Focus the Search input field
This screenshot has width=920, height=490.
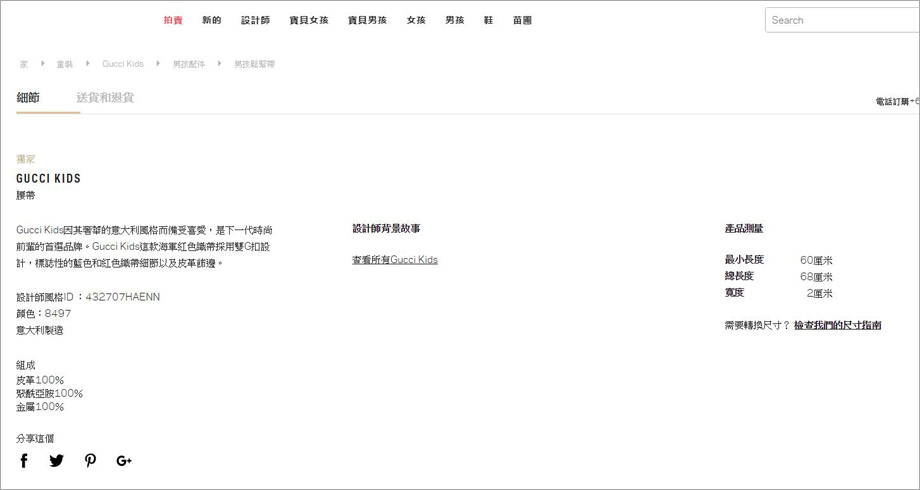[x=843, y=20]
